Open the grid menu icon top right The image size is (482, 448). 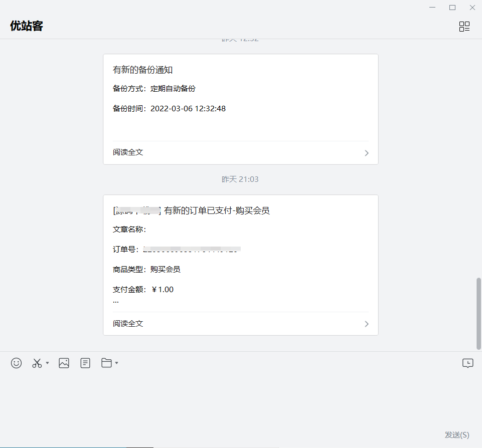point(464,27)
